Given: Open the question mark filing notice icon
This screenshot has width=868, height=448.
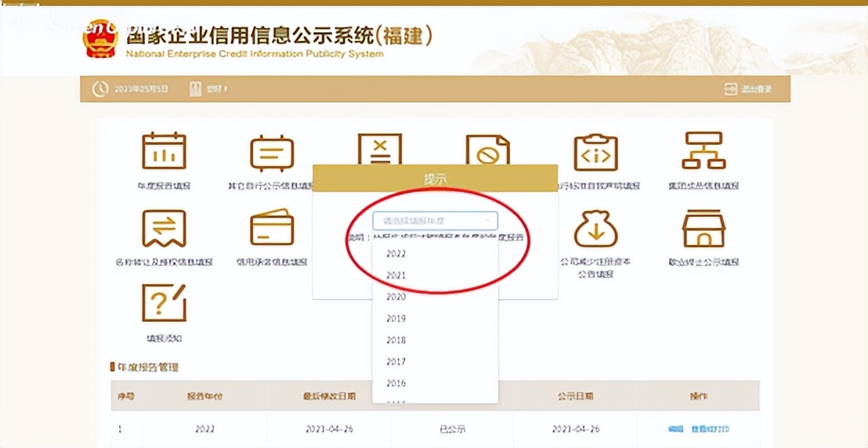Looking at the screenshot, I should pyautogui.click(x=164, y=302).
